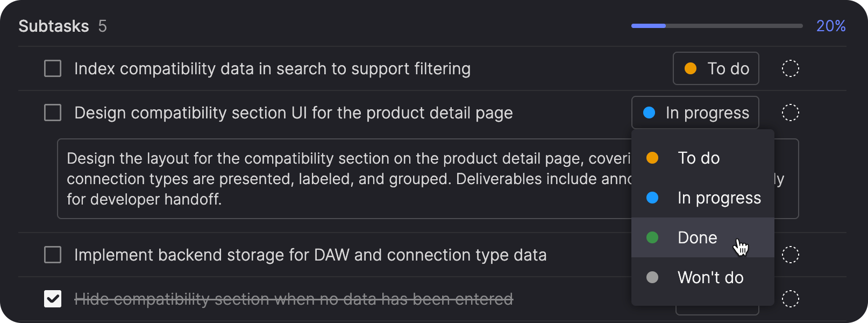Click assignee circle for Design compatibility subtask
The height and width of the screenshot is (323, 868).
(x=790, y=113)
